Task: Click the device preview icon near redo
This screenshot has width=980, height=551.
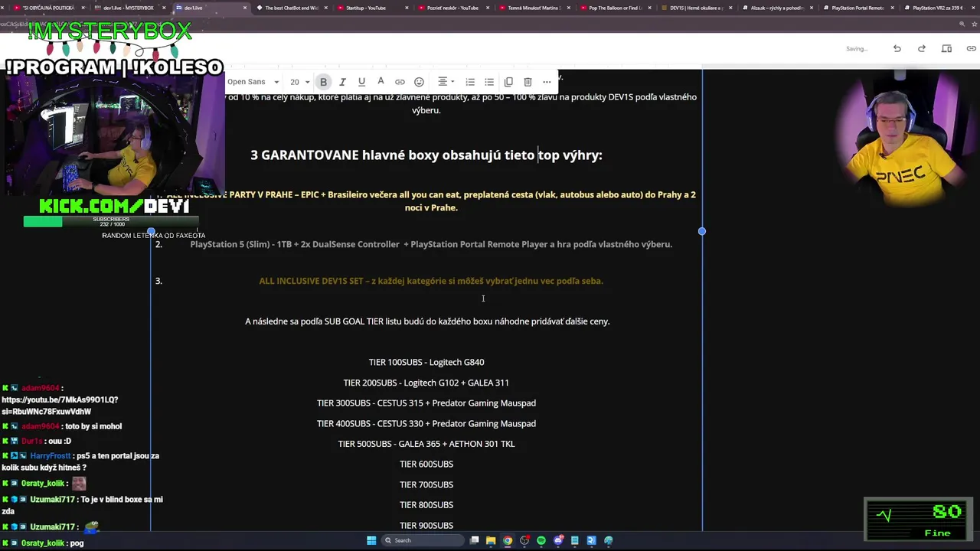Action: click(946, 49)
